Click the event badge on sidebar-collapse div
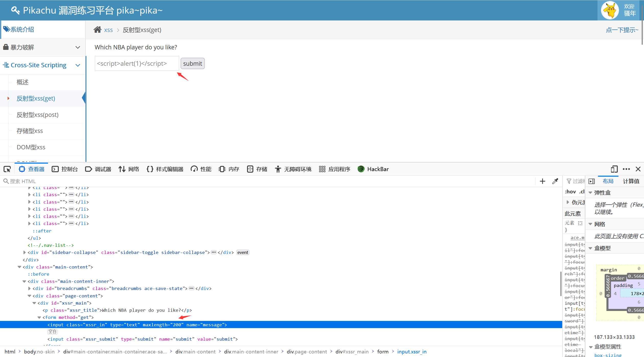 pyautogui.click(x=243, y=252)
